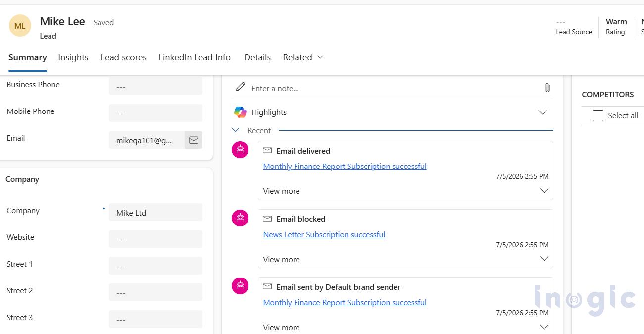644x334 pixels.
Task: Click the Warm Rating header value
Action: (616, 22)
